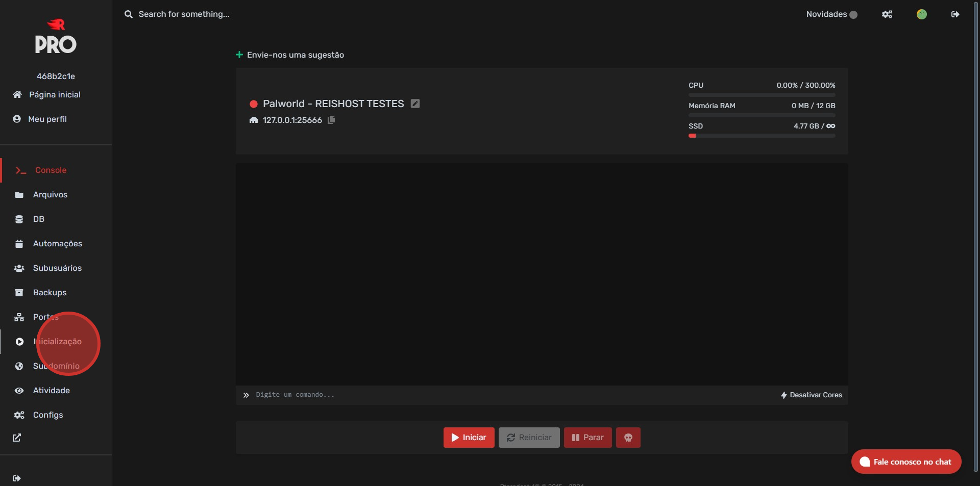Click the Configs gears icon
980x486 pixels.
pyautogui.click(x=19, y=415)
